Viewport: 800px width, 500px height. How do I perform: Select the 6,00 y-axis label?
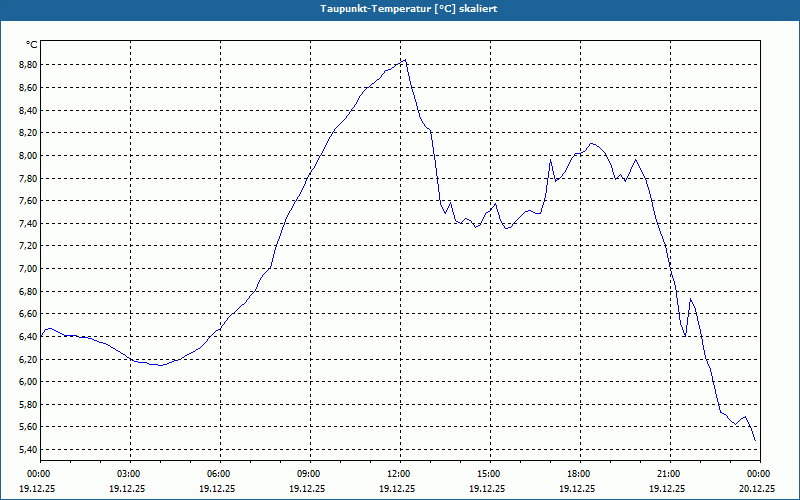point(28,382)
